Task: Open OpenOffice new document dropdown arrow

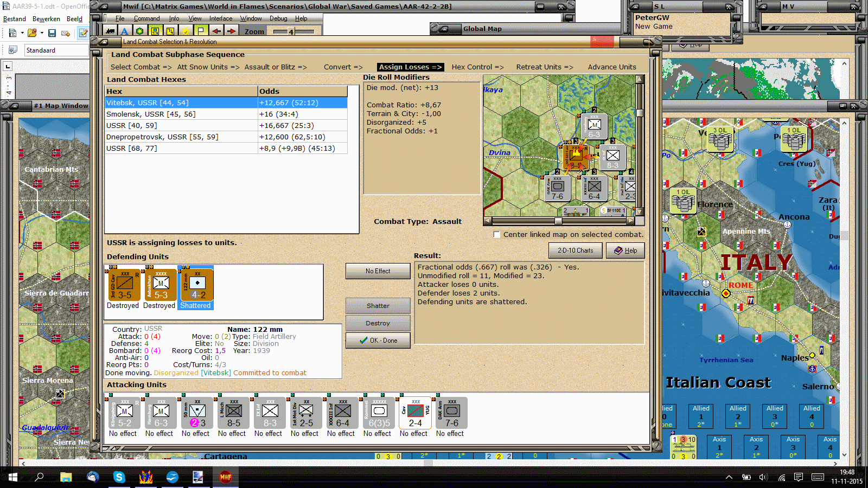Action: click(x=22, y=33)
